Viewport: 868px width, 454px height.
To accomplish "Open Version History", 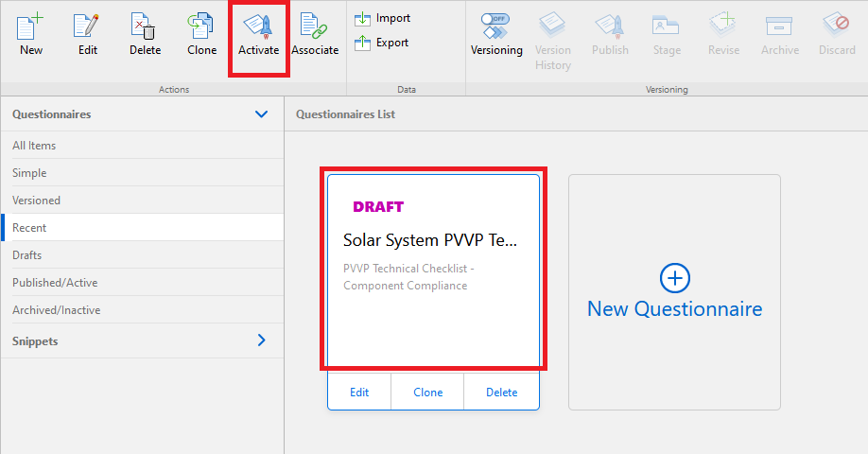I will coord(552,42).
